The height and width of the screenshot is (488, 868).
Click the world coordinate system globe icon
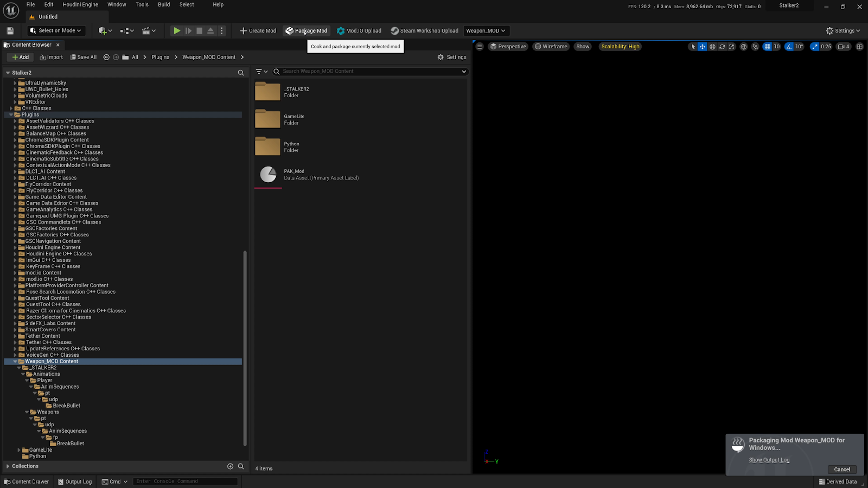point(744,47)
